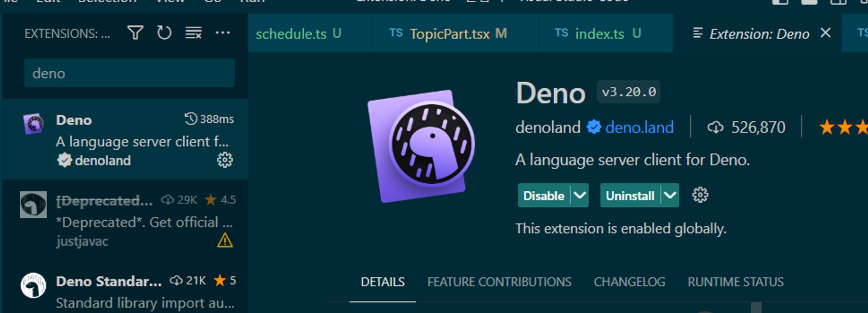Viewport: 868px width, 313px height.
Task: Open Manage gear for Deno list item
Action: [x=225, y=160]
